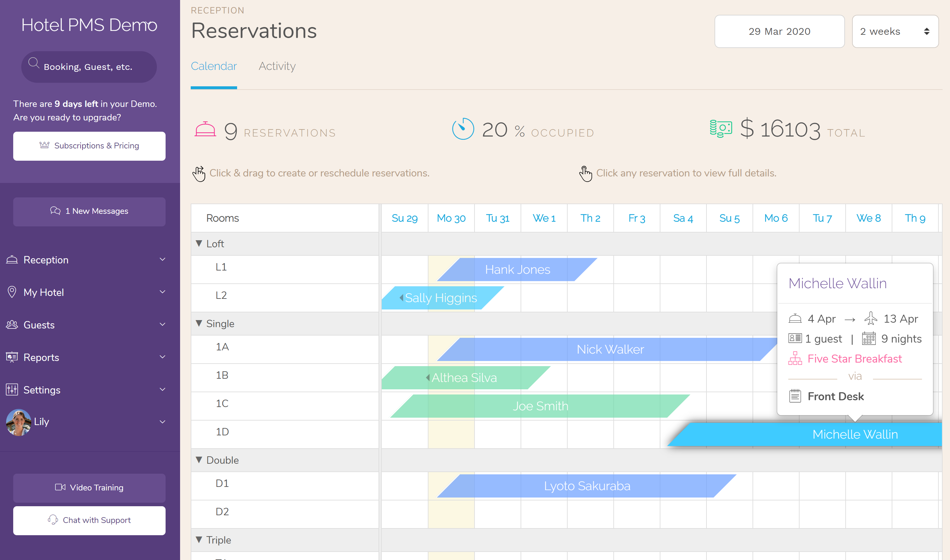Open Video Training panel
This screenshot has width=950, height=560.
point(89,487)
